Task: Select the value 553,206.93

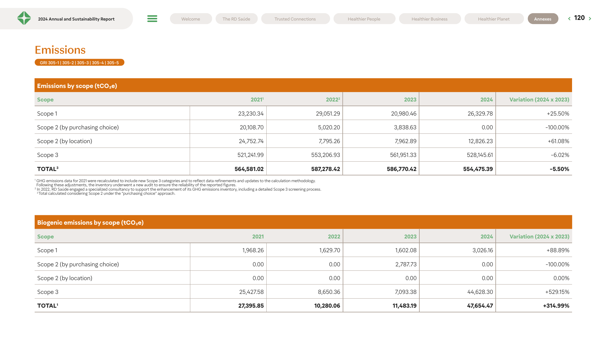Action: (325, 155)
